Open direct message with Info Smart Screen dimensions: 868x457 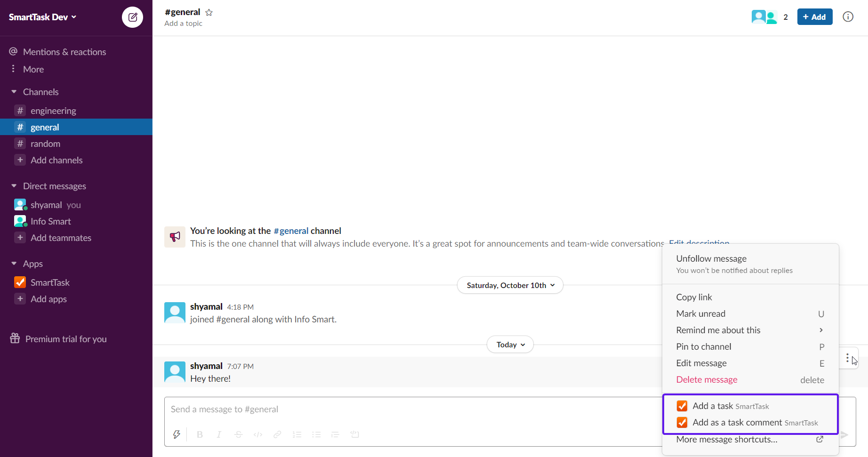click(x=76, y=221)
